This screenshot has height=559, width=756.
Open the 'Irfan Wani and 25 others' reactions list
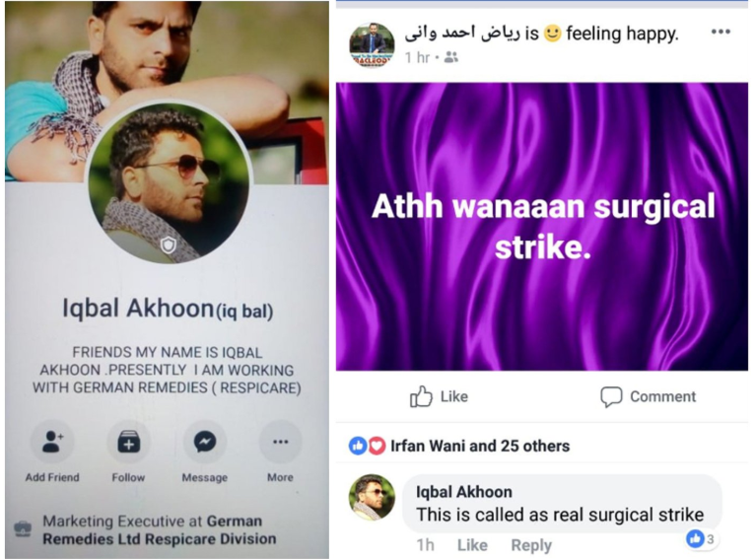[480, 446]
